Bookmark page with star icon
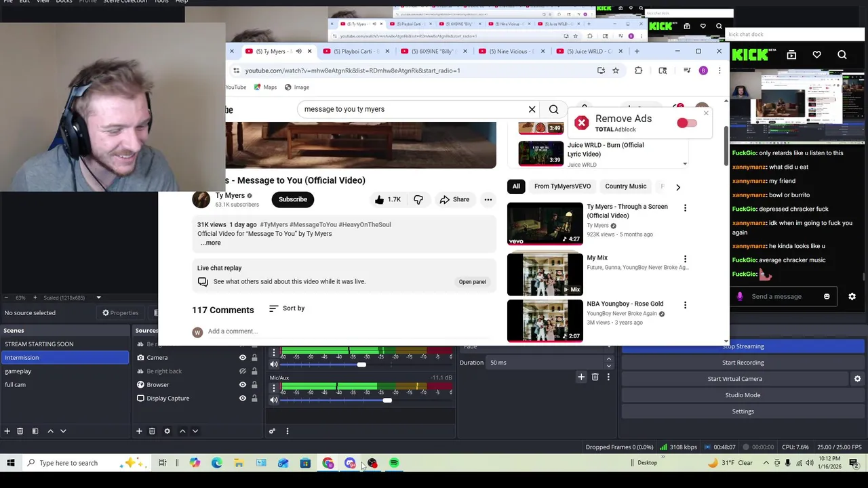 (x=616, y=70)
